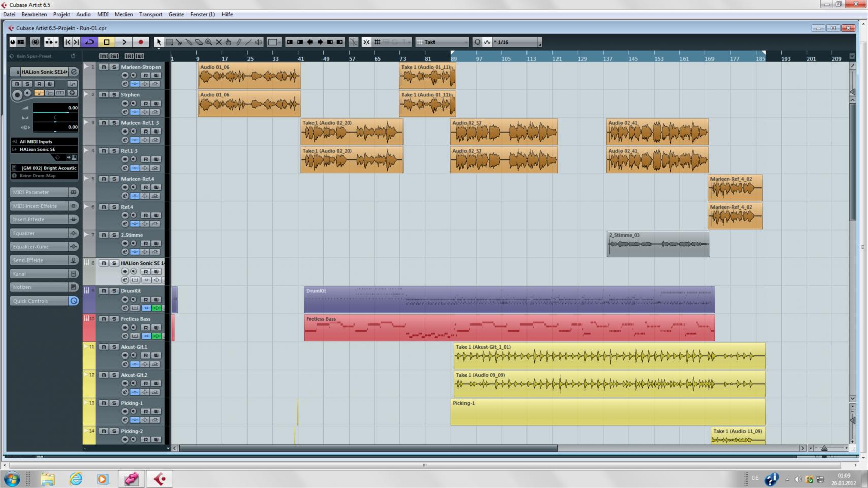Select the Fretless Bass MIDI clip
Viewport: 868px width, 488px height.
coord(509,328)
